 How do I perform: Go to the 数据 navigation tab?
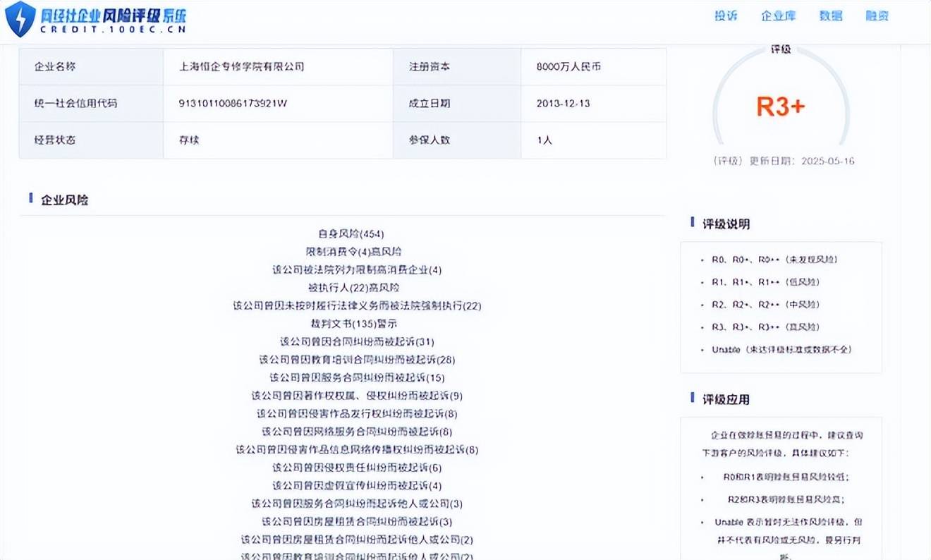830,16
